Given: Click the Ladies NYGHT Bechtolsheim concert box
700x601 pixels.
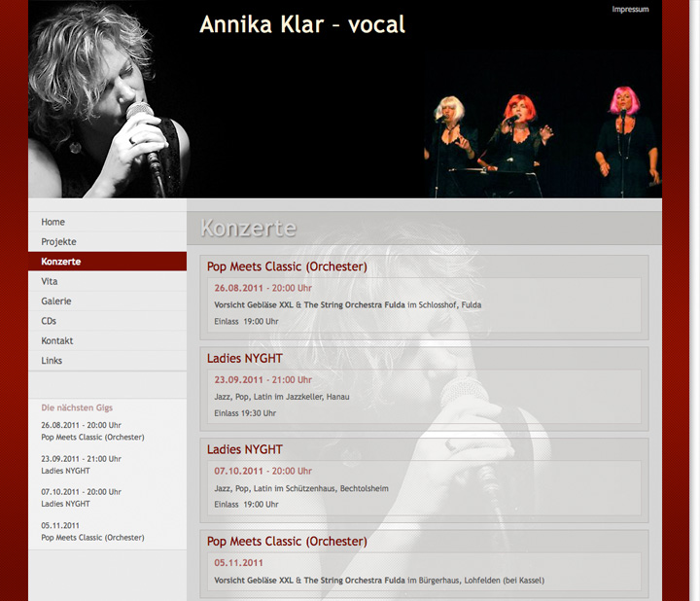Looking at the screenshot, I should pos(424,480).
